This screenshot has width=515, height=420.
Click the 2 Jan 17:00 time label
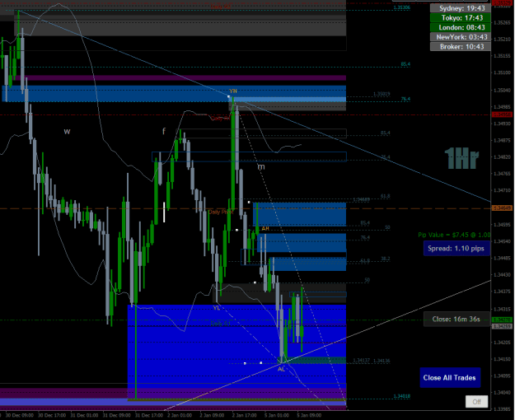[x=244, y=415]
